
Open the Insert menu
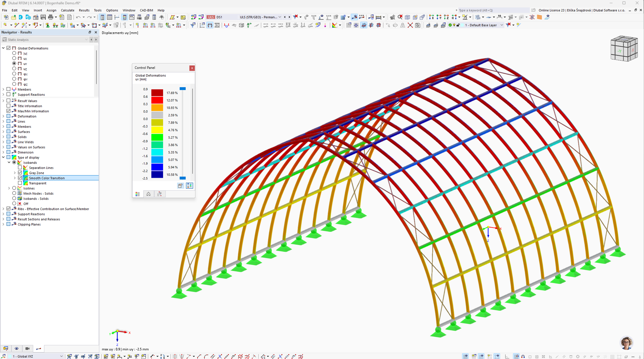click(38, 10)
